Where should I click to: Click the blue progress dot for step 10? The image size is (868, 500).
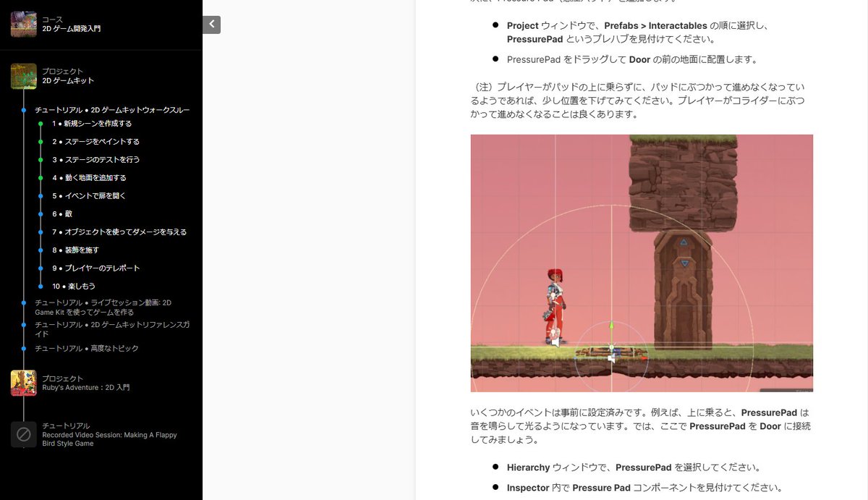[x=41, y=287]
